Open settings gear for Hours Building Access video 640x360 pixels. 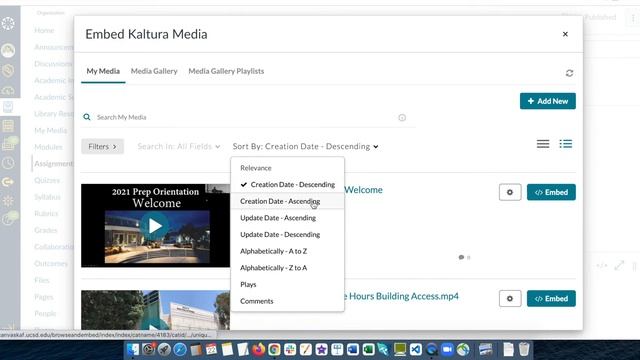coord(510,298)
